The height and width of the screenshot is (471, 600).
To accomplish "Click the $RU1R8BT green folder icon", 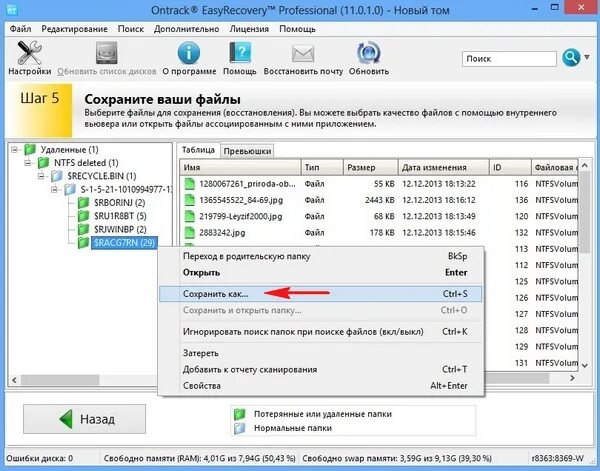I will pyautogui.click(x=83, y=216).
